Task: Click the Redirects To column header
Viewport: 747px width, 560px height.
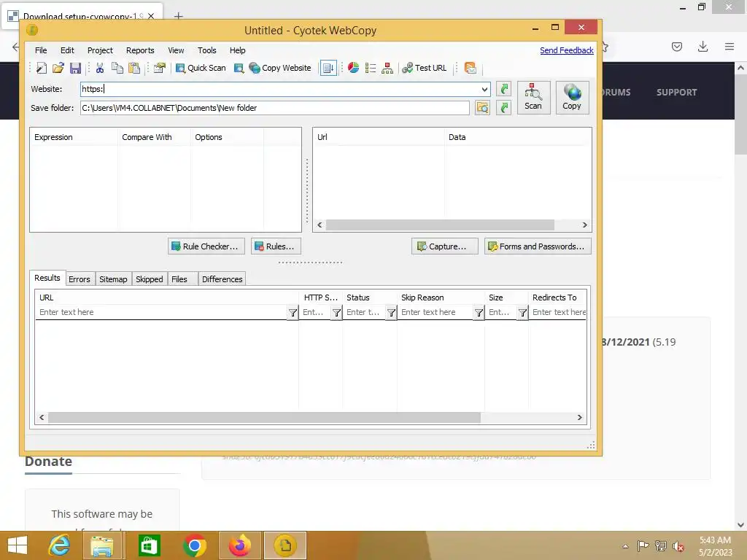Action: [x=557, y=297]
